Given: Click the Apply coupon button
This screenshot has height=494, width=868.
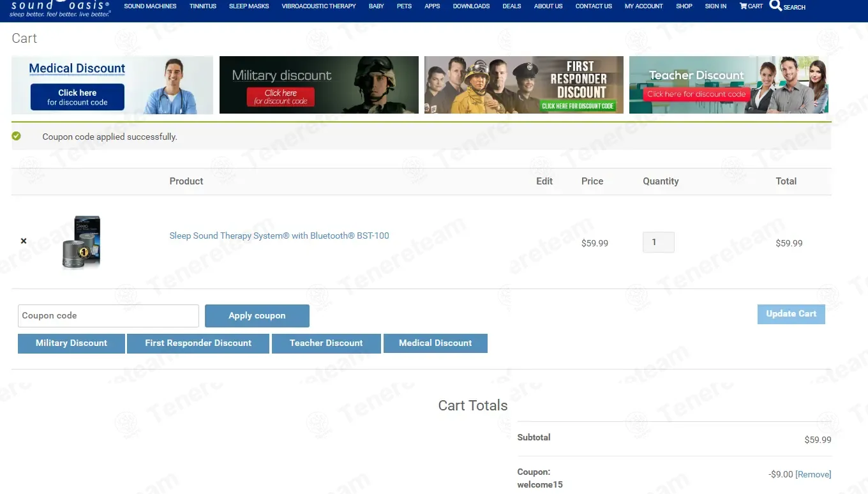Looking at the screenshot, I should 257,316.
